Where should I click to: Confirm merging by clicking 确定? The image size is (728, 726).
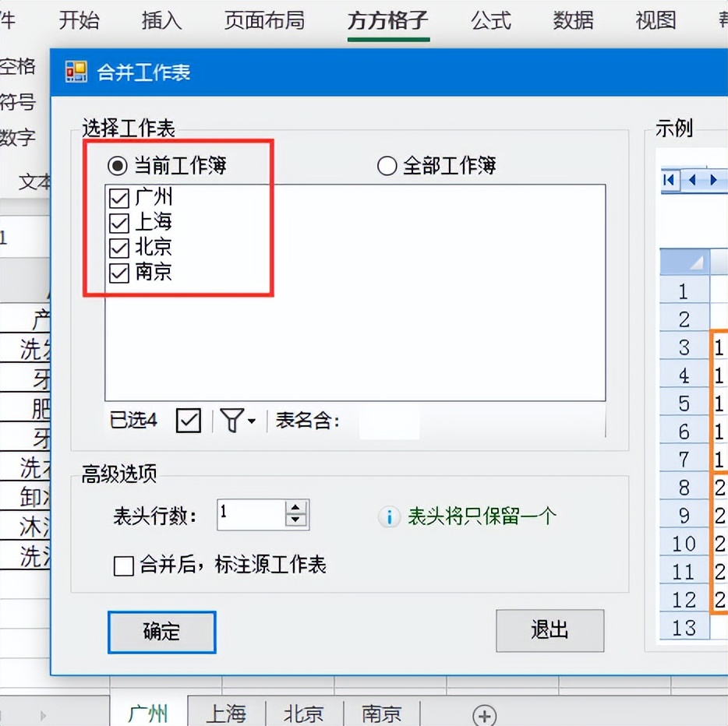[161, 633]
